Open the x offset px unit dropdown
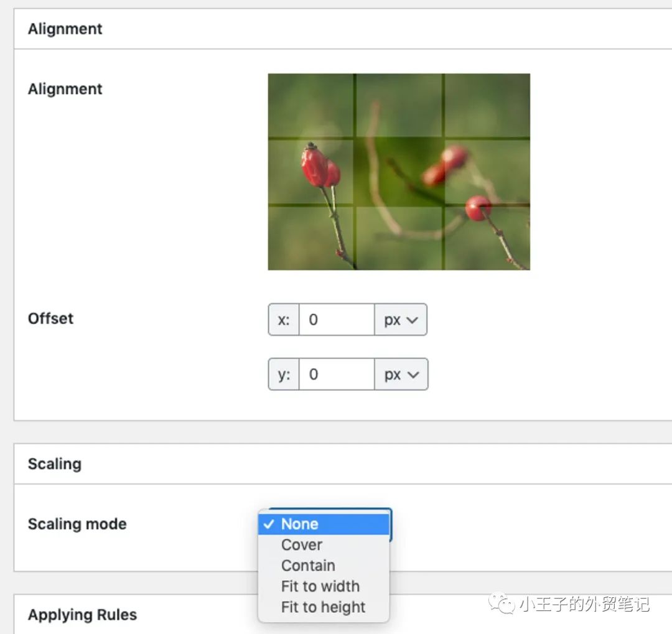672x634 pixels. (401, 320)
